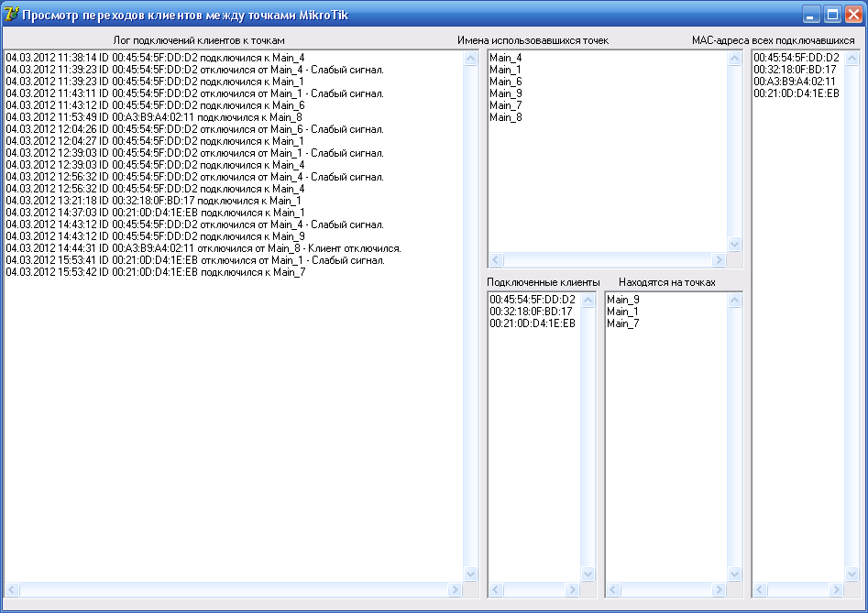The image size is (868, 613).
Task: Select log entry 12:39:03 disconnected from Main_1
Action: (195, 153)
